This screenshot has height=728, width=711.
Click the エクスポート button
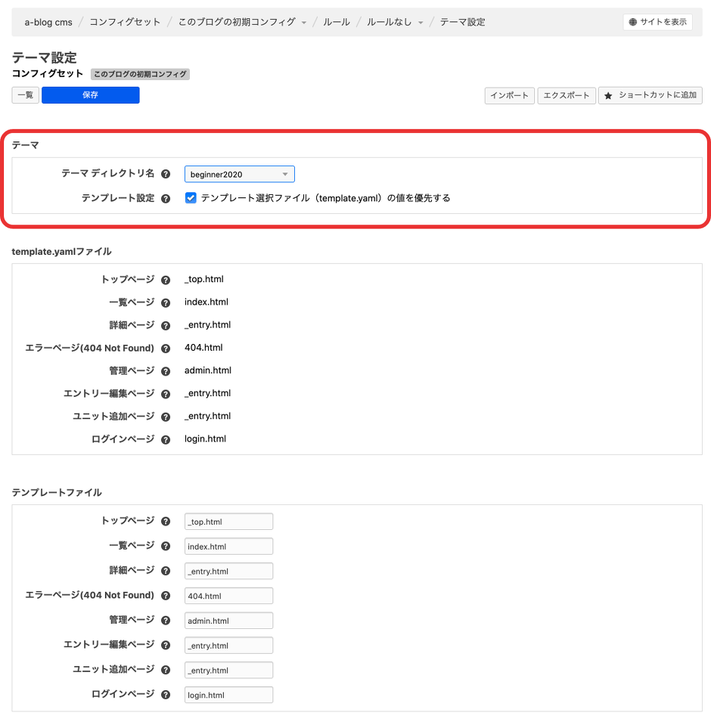click(x=566, y=95)
